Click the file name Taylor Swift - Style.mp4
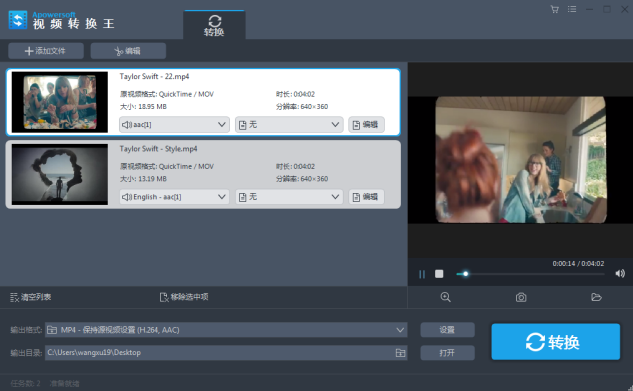Image resolution: width=633 pixels, height=391 pixels. click(x=158, y=149)
